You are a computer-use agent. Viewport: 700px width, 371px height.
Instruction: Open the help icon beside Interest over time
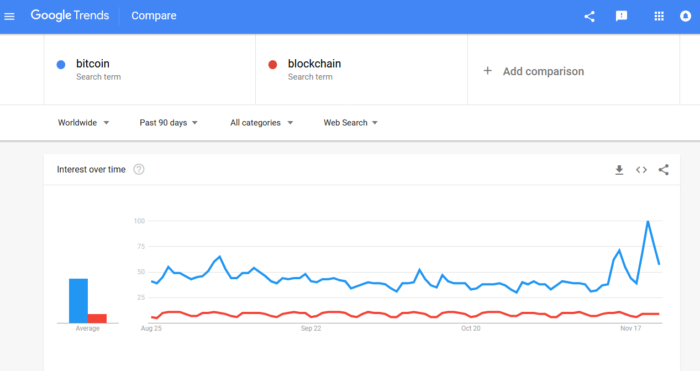pyautogui.click(x=139, y=170)
